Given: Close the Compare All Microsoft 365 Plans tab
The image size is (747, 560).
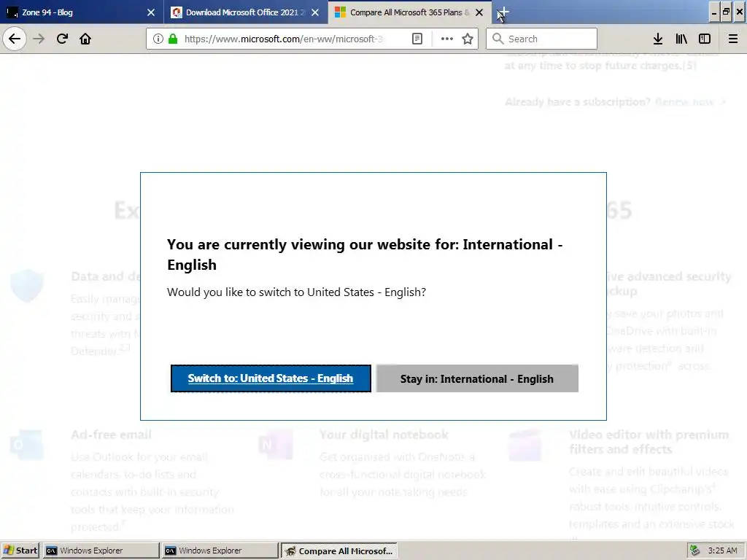Looking at the screenshot, I should pyautogui.click(x=480, y=12).
